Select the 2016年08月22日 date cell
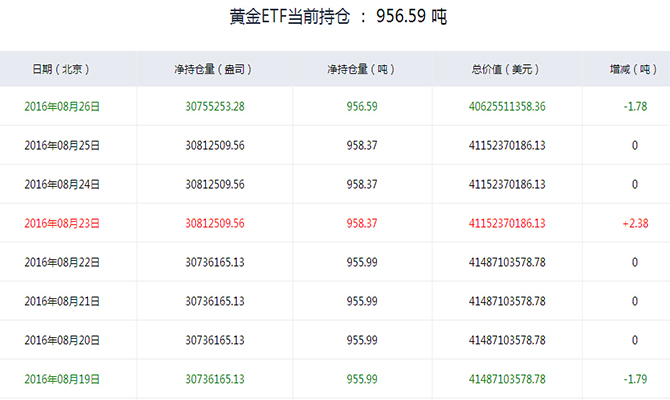 [x=62, y=262]
